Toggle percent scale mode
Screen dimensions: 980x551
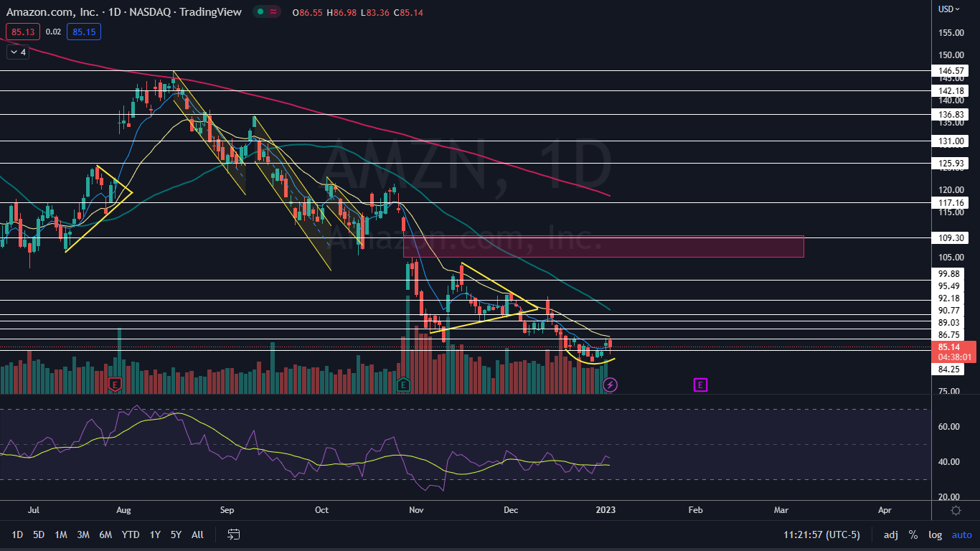pos(913,534)
